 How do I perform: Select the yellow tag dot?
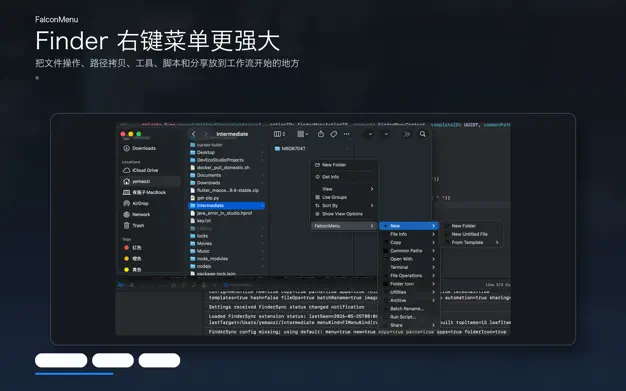point(127,270)
